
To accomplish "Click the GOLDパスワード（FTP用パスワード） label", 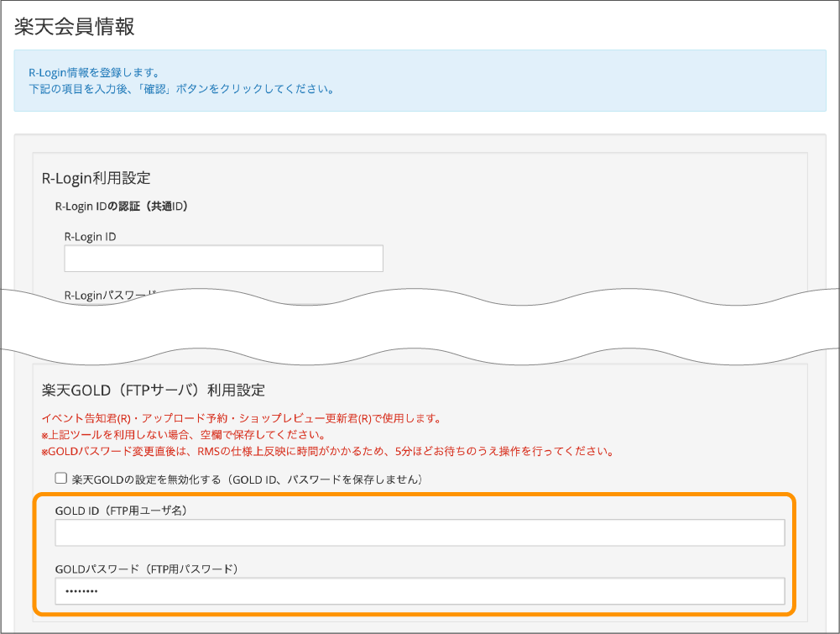I will 148,569.
